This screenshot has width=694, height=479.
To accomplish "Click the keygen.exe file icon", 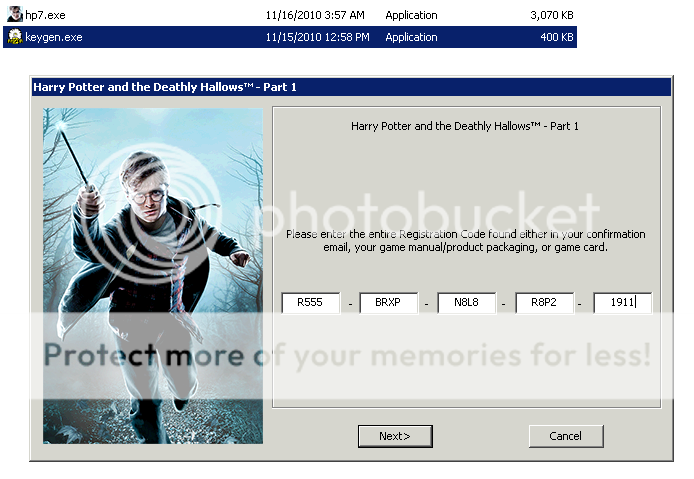I will pos(15,37).
